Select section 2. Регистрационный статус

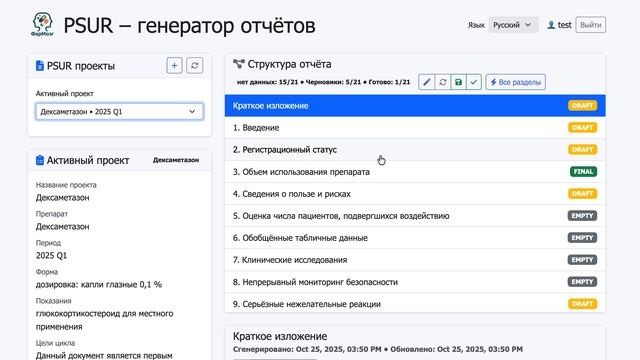(415, 150)
